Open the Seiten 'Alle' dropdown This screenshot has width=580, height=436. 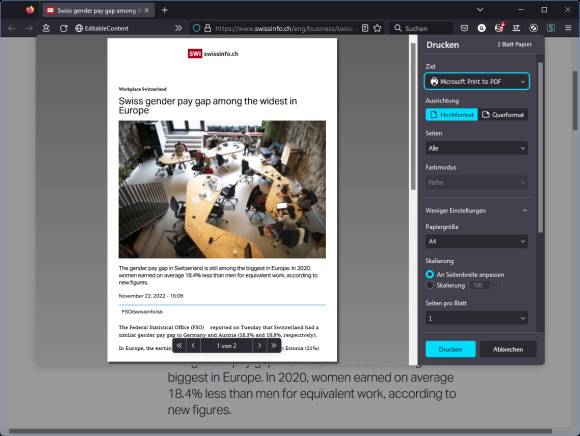(x=477, y=148)
